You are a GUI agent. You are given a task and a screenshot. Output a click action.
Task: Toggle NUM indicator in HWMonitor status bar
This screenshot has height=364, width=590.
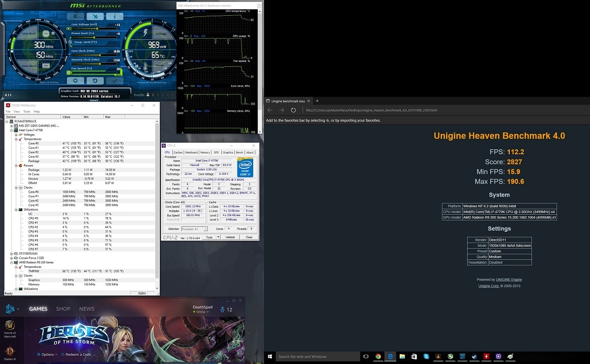tap(143, 293)
